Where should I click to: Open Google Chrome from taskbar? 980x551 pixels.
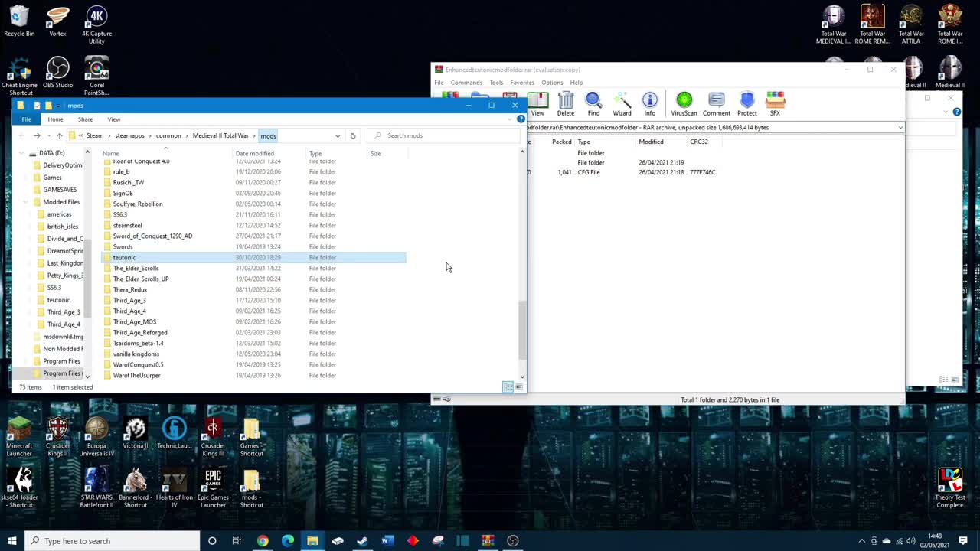click(263, 541)
